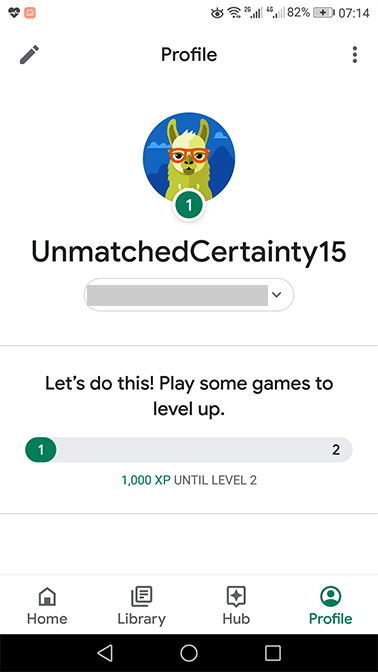Image resolution: width=378 pixels, height=672 pixels.
Task: Tap the green level 1 progress marker
Action: coord(41,450)
